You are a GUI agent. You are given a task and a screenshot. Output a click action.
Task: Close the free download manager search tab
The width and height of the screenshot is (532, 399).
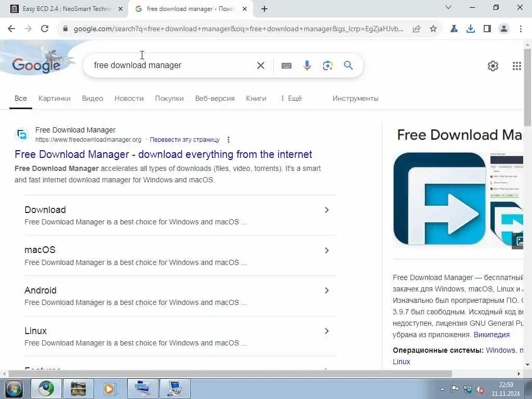245,9
